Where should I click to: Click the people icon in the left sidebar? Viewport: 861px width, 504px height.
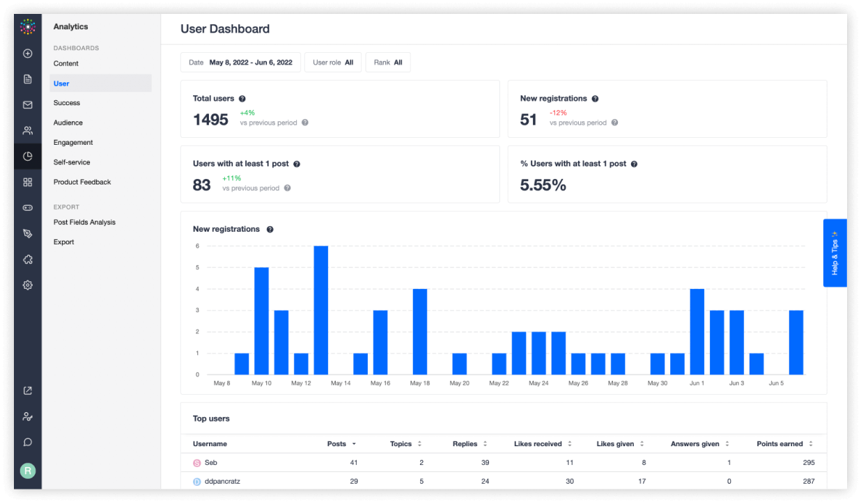28,130
